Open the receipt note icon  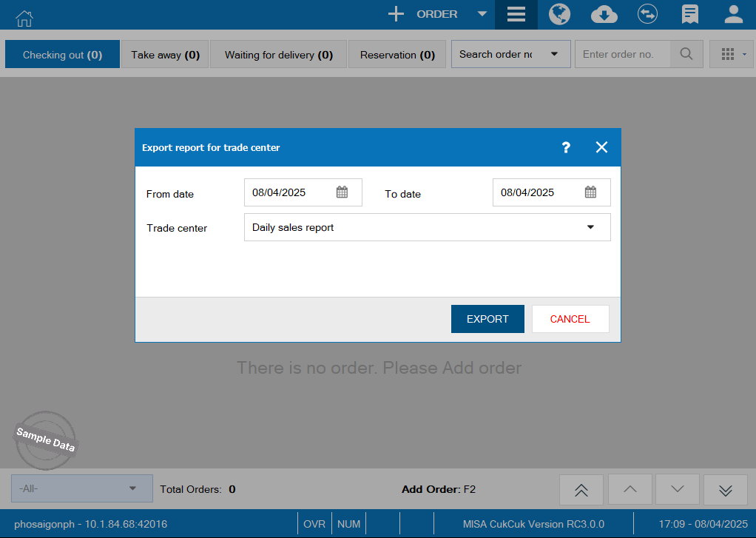pos(690,15)
